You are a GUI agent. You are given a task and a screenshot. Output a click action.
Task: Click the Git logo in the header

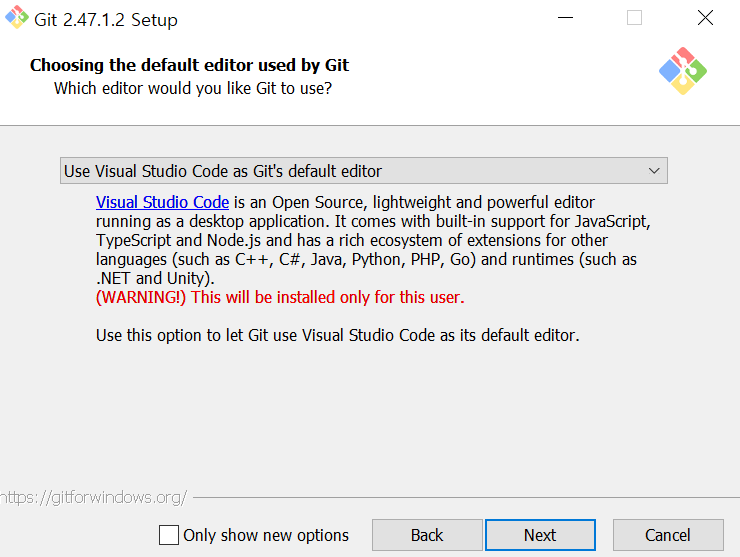(x=683, y=71)
